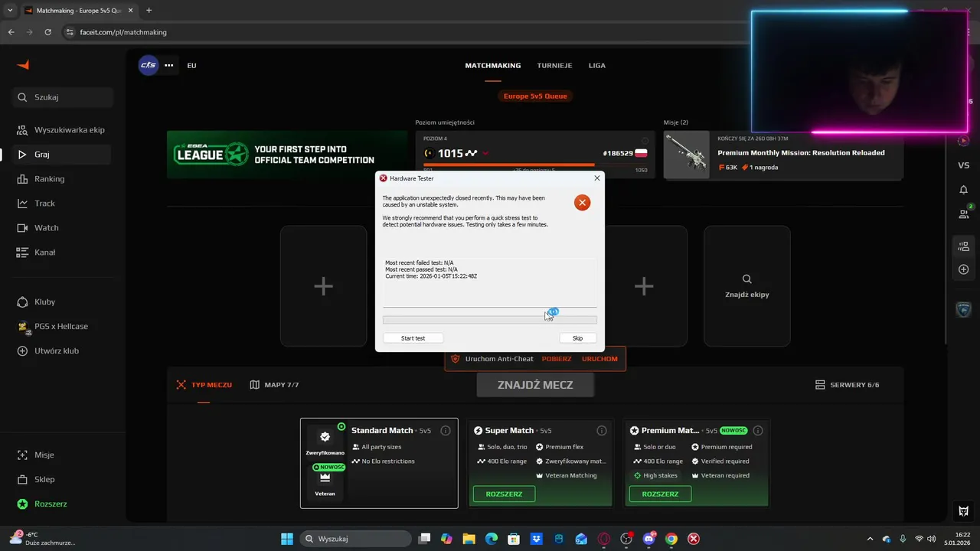
Task: Select the TYP MECZU tab
Action: tap(204, 385)
